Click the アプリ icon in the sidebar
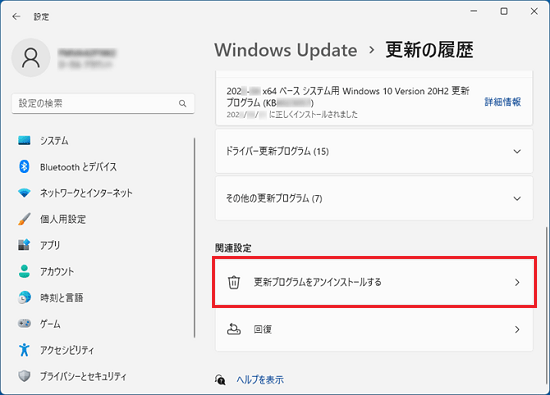550x395 pixels. point(24,245)
